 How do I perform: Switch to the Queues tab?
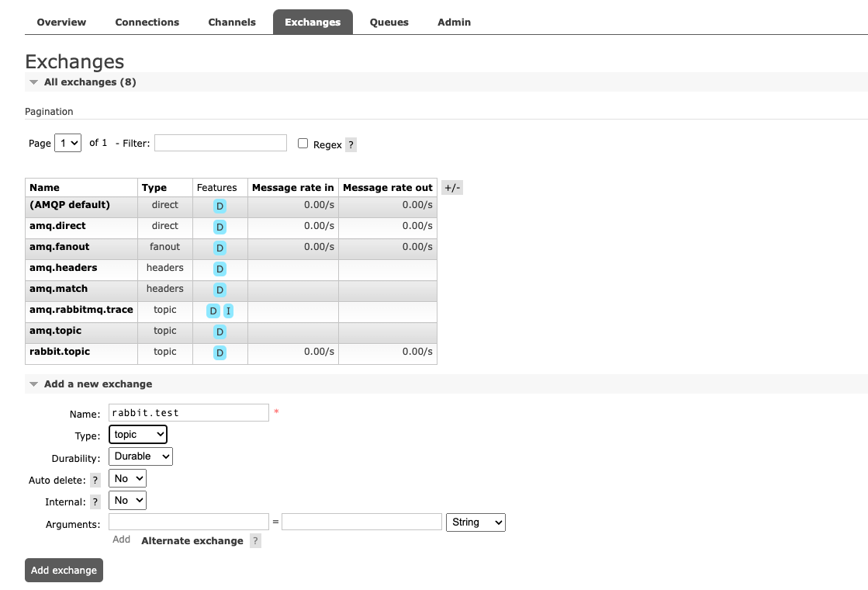click(389, 22)
